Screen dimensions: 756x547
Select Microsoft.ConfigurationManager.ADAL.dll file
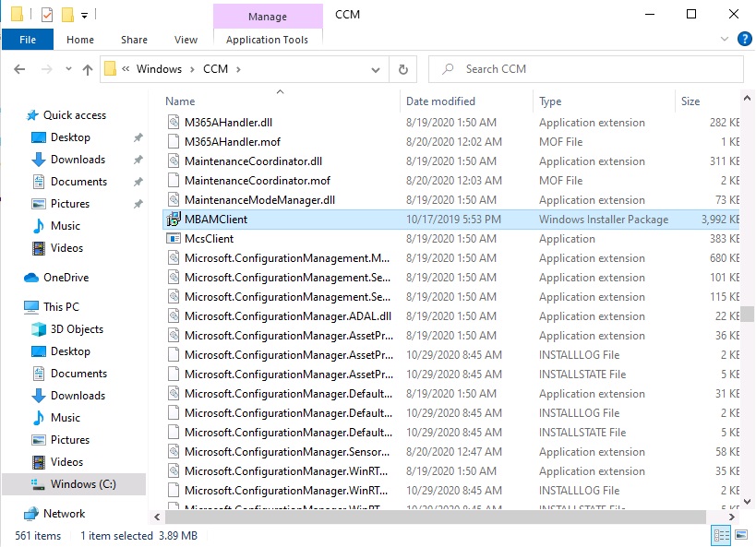coord(288,316)
